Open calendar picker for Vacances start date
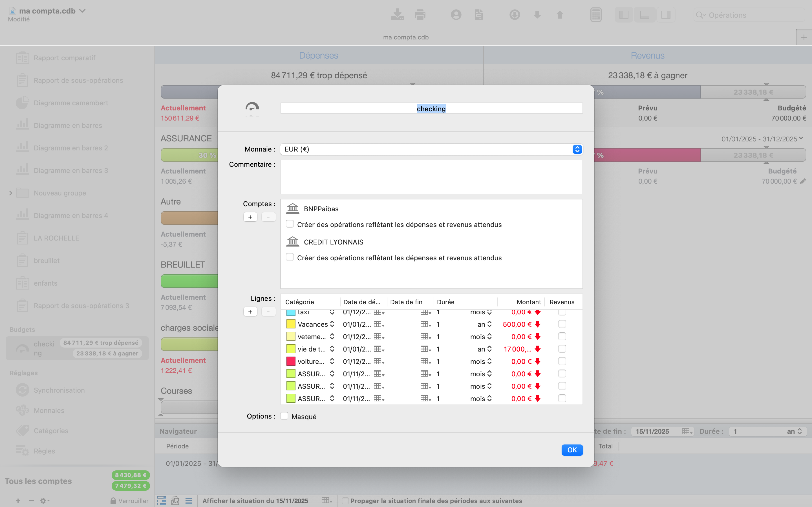This screenshot has width=812, height=507. [x=379, y=324]
